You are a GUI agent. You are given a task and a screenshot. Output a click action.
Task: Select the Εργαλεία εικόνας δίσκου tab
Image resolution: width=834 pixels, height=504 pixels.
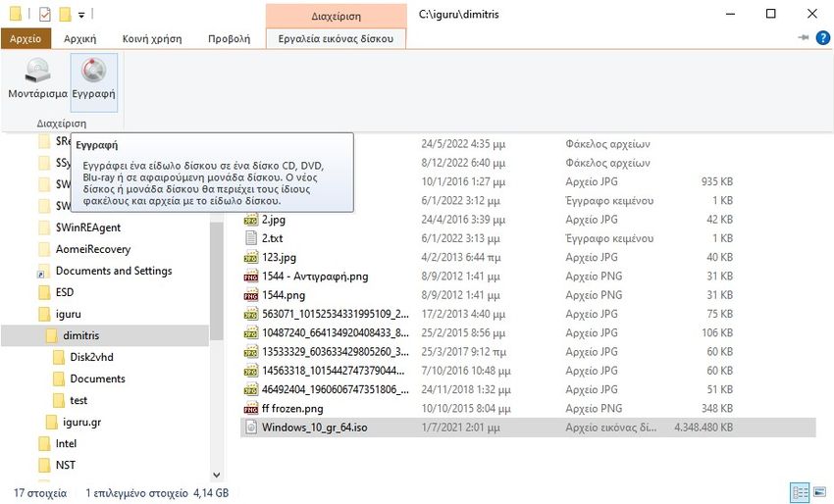point(336,39)
